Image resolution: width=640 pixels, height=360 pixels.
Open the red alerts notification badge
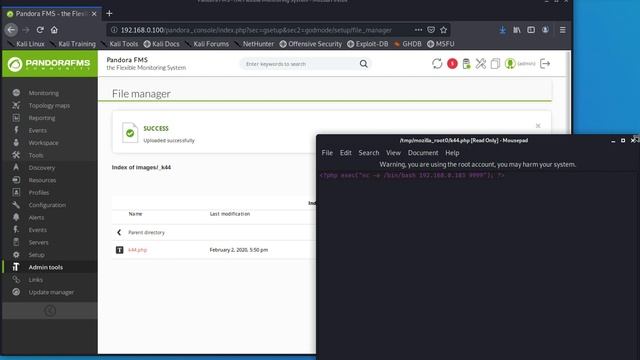pos(452,64)
